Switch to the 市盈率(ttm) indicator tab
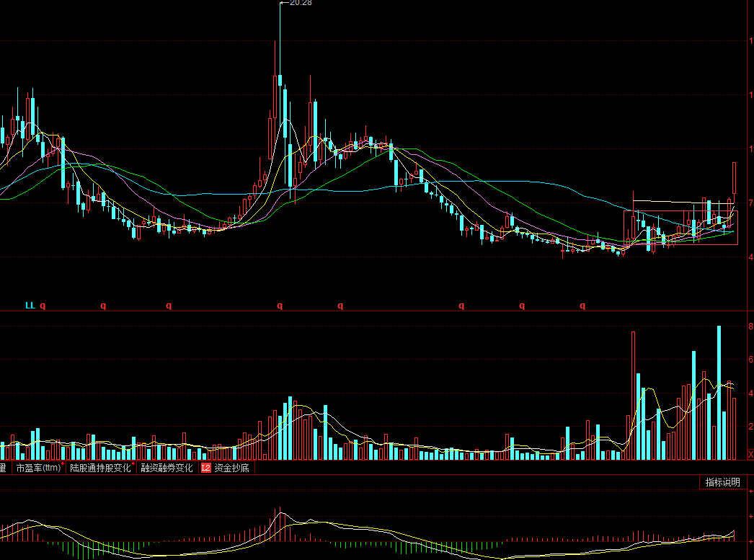 (39, 468)
